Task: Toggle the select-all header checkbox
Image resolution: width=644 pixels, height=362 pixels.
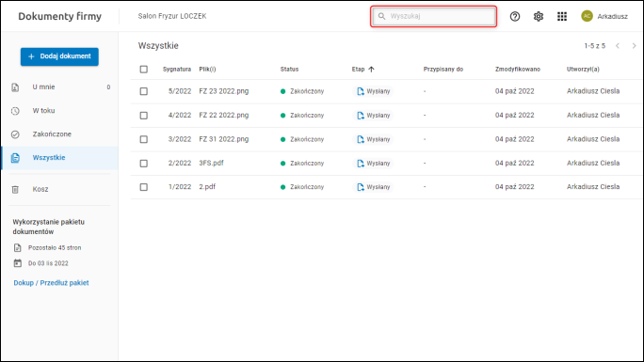Action: click(143, 70)
